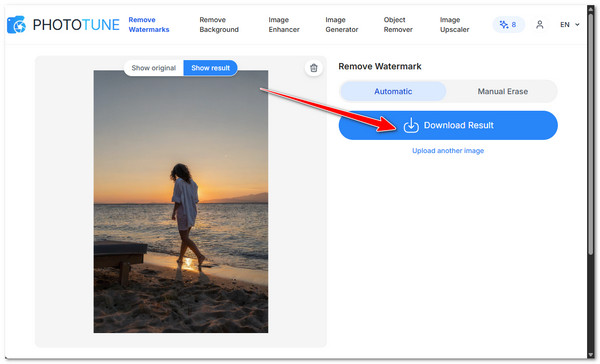Open the Object Remover tool
The image size is (600, 364).
pyautogui.click(x=398, y=24)
